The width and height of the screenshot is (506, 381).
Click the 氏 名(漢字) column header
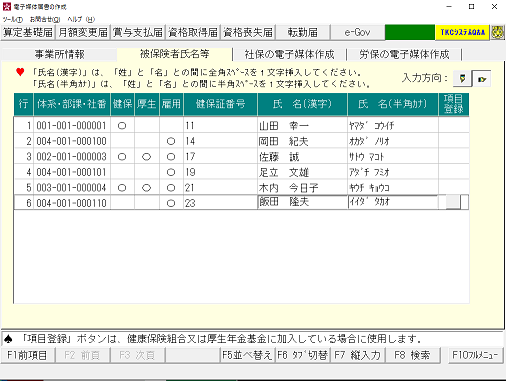pos(302,104)
